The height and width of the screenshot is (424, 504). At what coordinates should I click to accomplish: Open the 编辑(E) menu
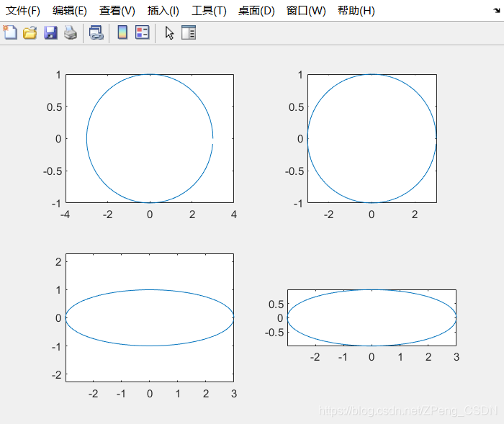pyautogui.click(x=70, y=11)
